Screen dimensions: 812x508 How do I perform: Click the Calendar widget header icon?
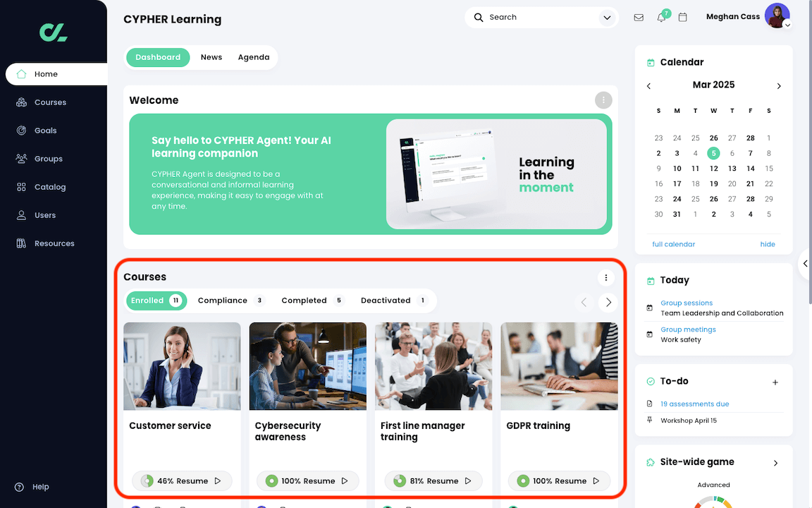[x=651, y=63]
